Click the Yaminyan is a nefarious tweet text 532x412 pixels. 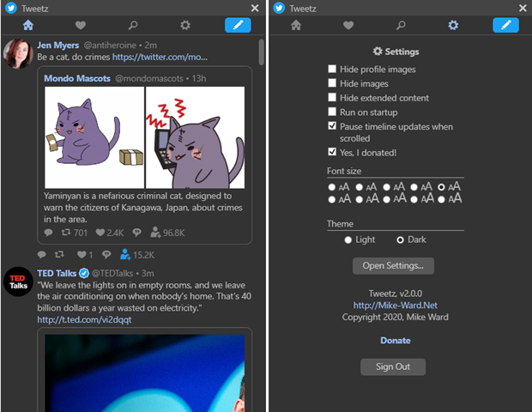tap(142, 208)
